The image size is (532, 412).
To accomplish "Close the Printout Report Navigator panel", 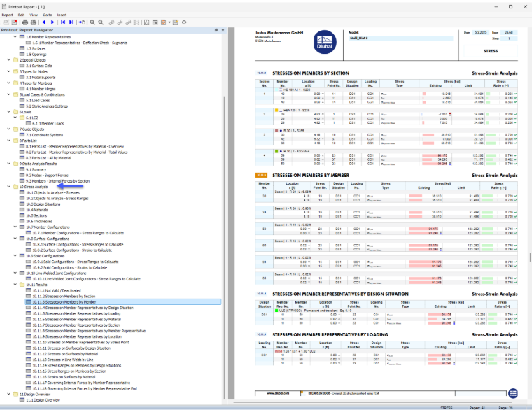I will [223, 30].
